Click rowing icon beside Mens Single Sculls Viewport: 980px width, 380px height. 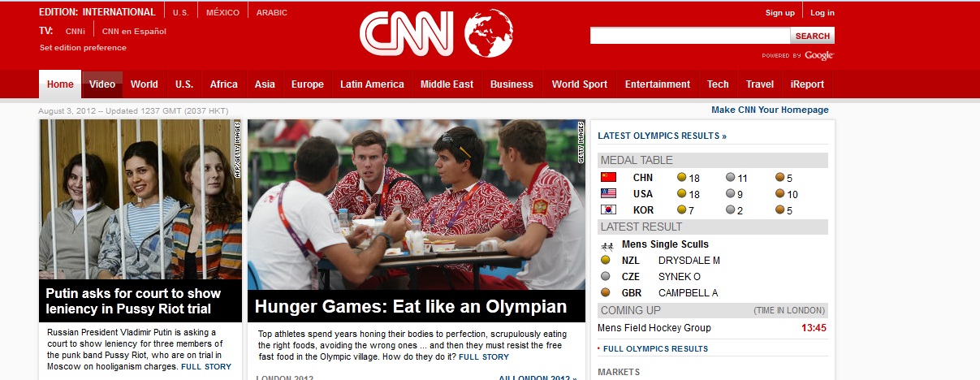tap(607, 244)
